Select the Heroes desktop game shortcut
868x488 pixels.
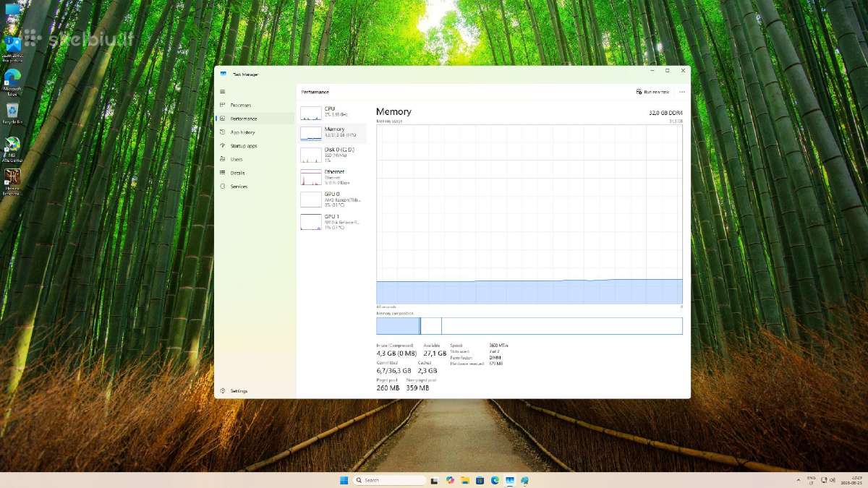pyautogui.click(x=12, y=182)
